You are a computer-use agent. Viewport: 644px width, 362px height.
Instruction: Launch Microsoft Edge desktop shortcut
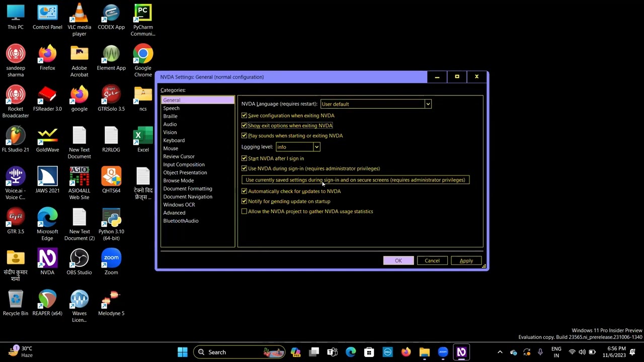tap(47, 224)
